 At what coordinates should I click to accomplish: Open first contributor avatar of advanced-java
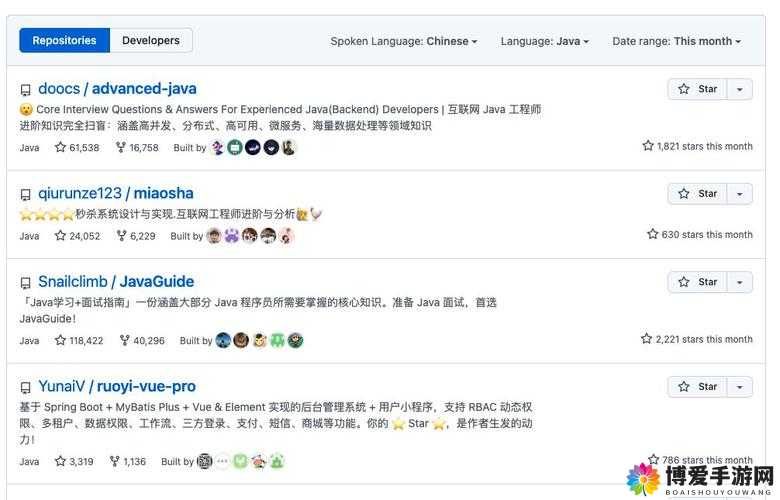[217, 147]
